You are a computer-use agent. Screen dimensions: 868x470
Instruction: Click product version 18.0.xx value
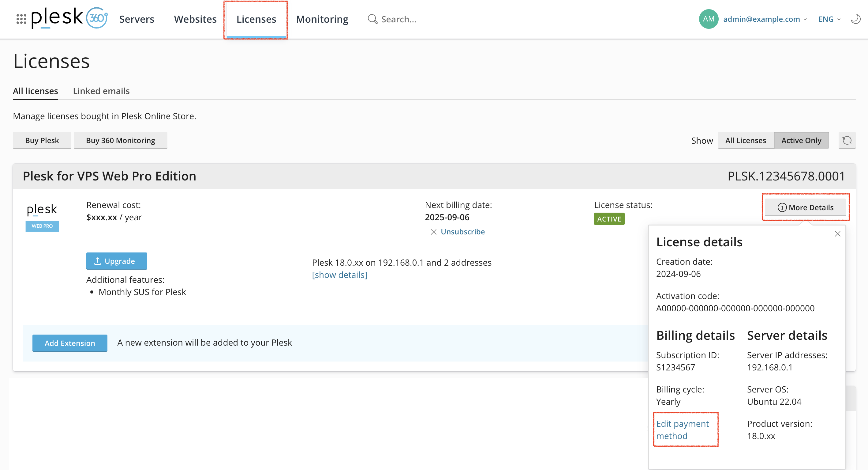pos(761,436)
